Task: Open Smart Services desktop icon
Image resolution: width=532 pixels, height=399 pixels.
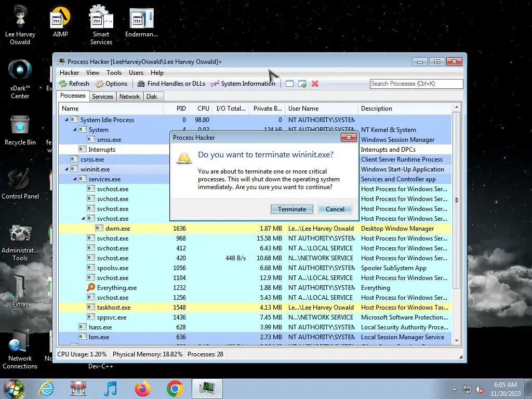Action: (101, 25)
